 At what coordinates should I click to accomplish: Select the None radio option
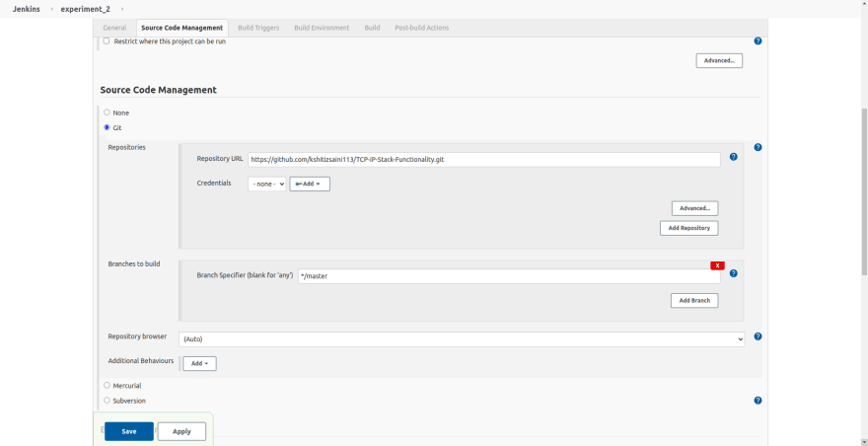[x=107, y=111]
